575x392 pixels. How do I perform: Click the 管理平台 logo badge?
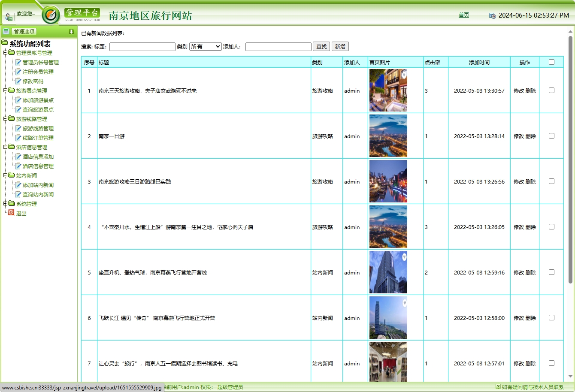point(82,12)
